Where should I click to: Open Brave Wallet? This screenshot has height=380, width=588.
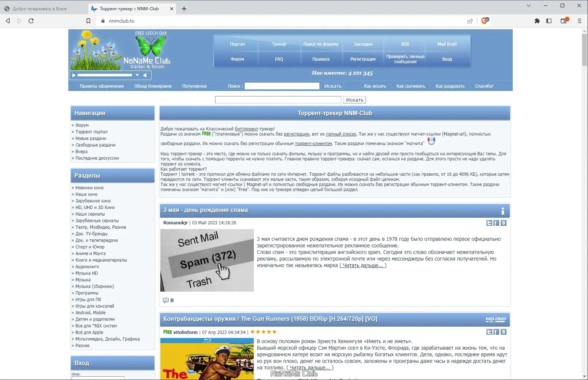[x=565, y=20]
